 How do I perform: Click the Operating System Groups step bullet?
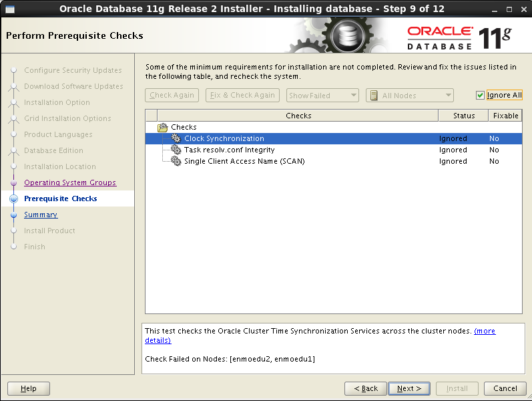[13, 183]
